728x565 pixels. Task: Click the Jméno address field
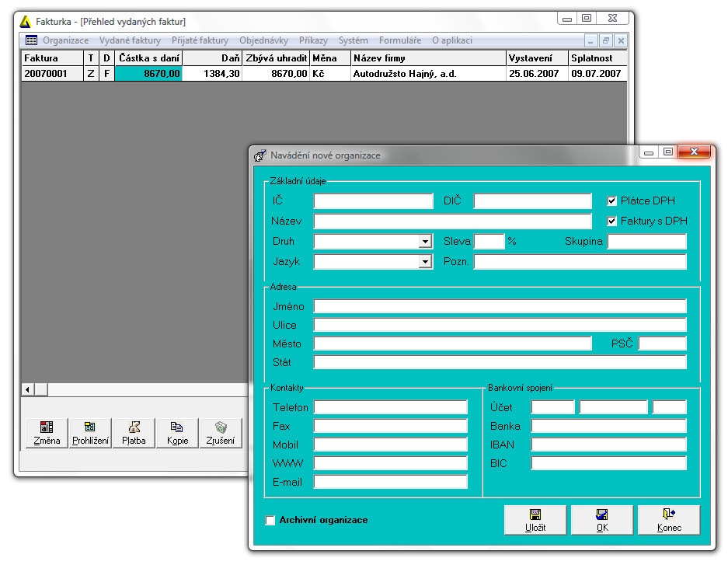(500, 306)
